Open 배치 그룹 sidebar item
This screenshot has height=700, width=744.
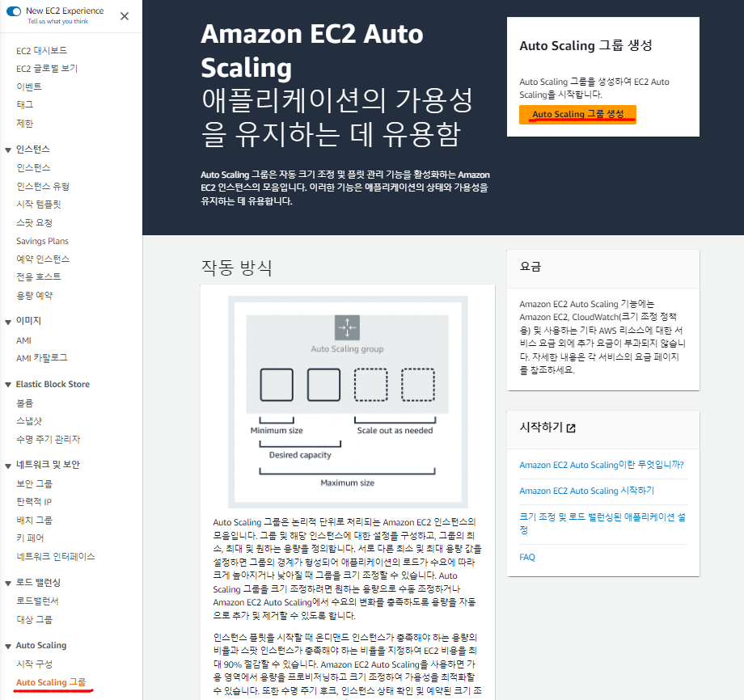point(34,521)
